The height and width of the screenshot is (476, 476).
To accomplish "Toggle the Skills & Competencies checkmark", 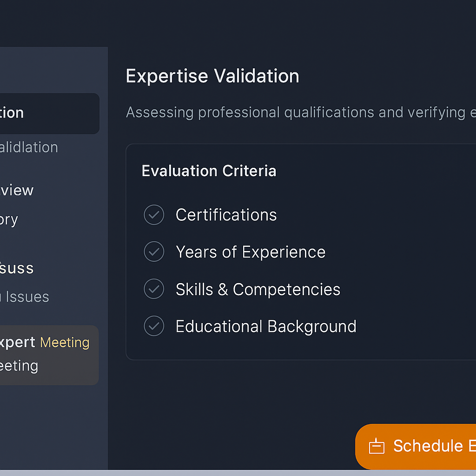I will pyautogui.click(x=154, y=289).
